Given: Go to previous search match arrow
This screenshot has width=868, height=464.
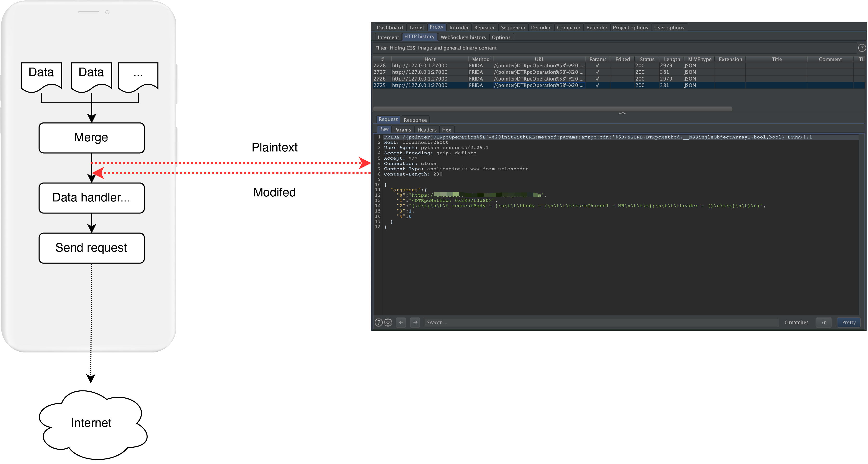Looking at the screenshot, I should [x=401, y=322].
